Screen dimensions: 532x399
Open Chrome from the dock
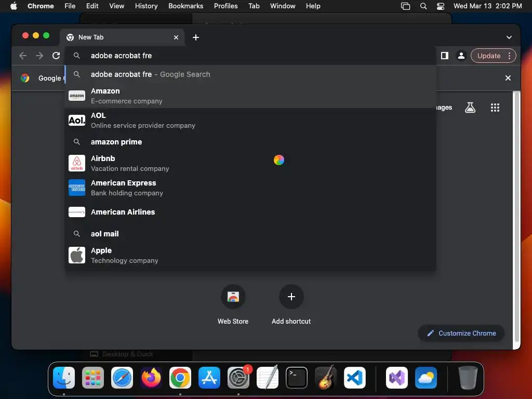pyautogui.click(x=180, y=378)
